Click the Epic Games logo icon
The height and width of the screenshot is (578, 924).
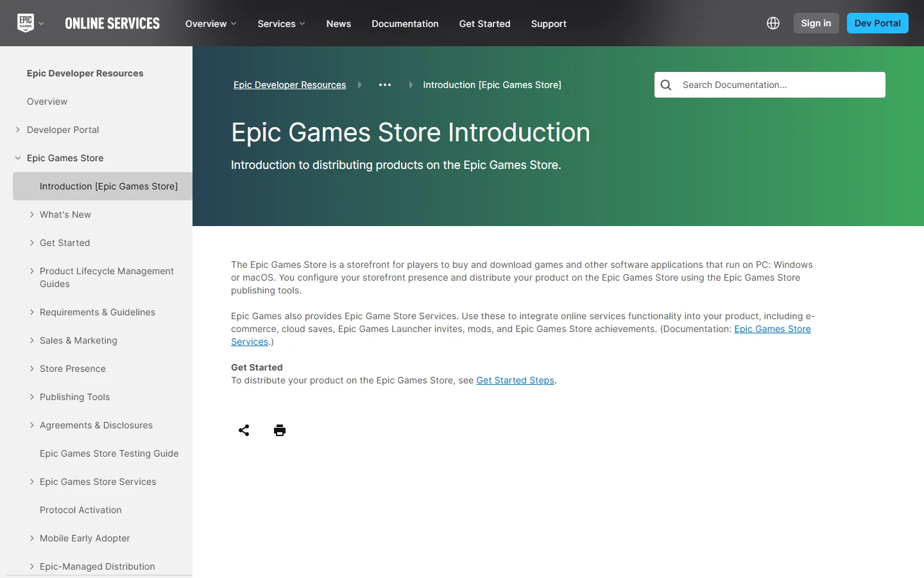click(x=26, y=23)
